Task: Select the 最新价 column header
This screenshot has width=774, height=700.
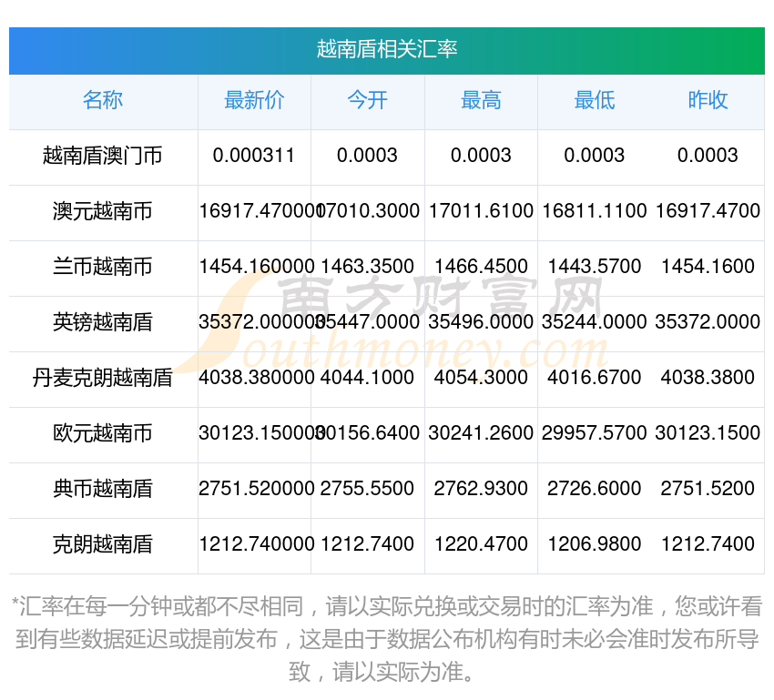Action: (x=254, y=100)
